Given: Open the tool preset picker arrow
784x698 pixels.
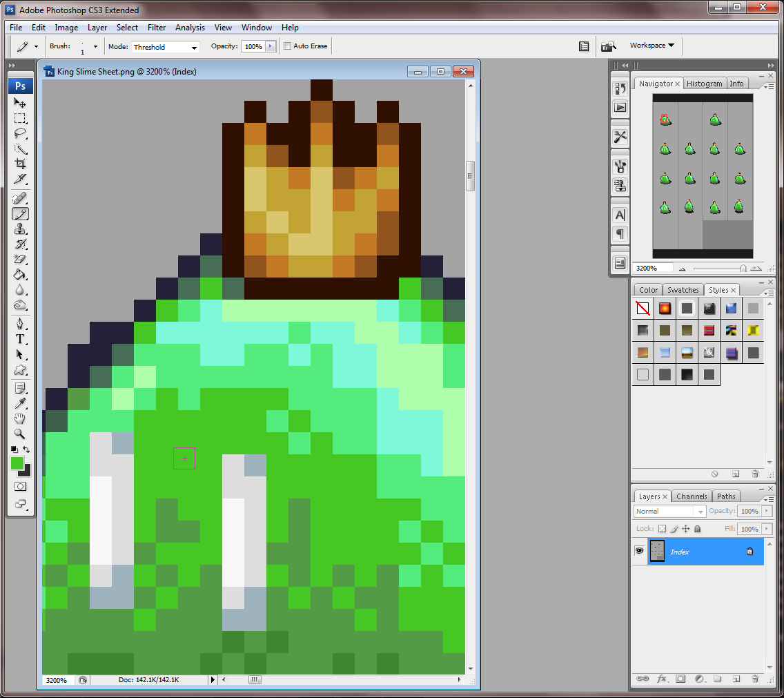Looking at the screenshot, I should (36, 46).
